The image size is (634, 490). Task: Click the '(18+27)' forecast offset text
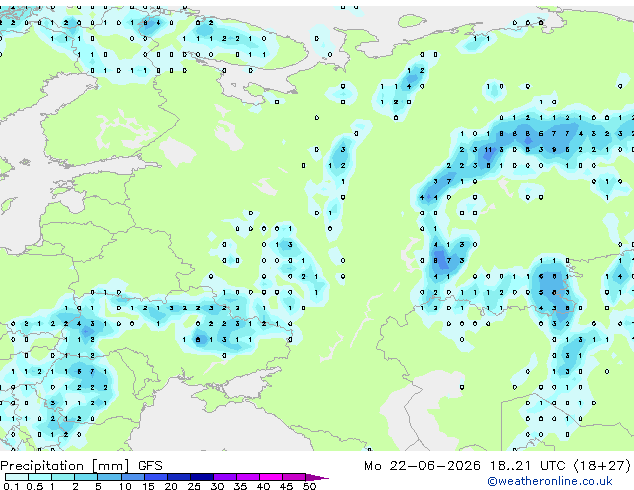point(602,466)
